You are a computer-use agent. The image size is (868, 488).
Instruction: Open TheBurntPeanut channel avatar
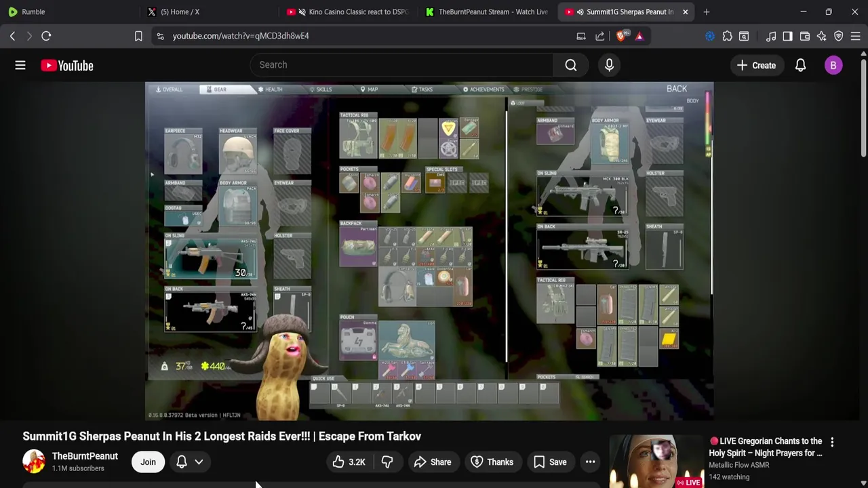click(34, 462)
